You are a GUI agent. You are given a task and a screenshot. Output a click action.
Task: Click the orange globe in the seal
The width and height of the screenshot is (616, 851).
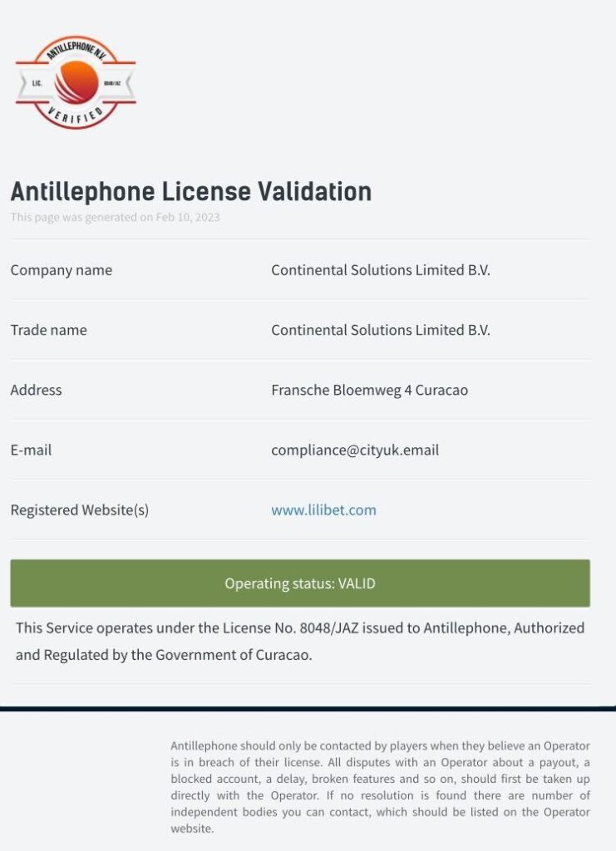tap(76, 81)
